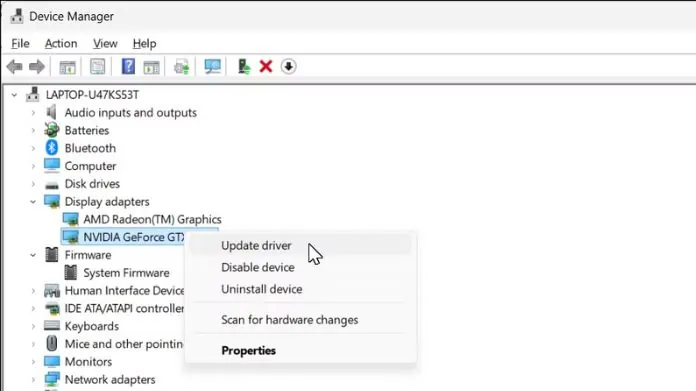The image size is (696, 391).
Task: Toggle the action pane toolbar icon
Action: point(151,67)
